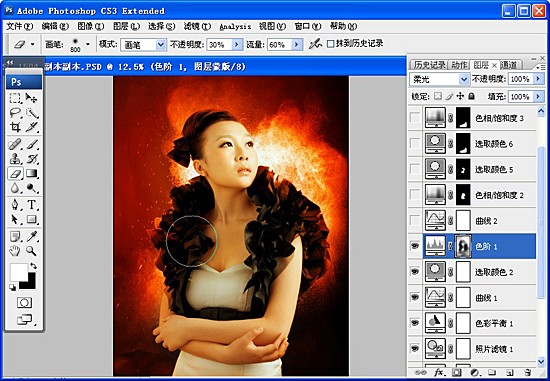
Task: Select the Type tool
Action: (32, 205)
